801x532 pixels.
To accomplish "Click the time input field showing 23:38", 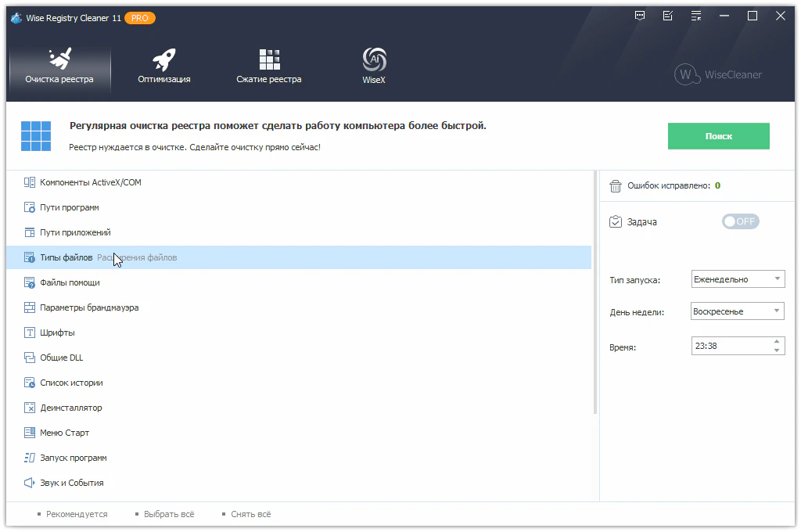I will (x=729, y=346).
